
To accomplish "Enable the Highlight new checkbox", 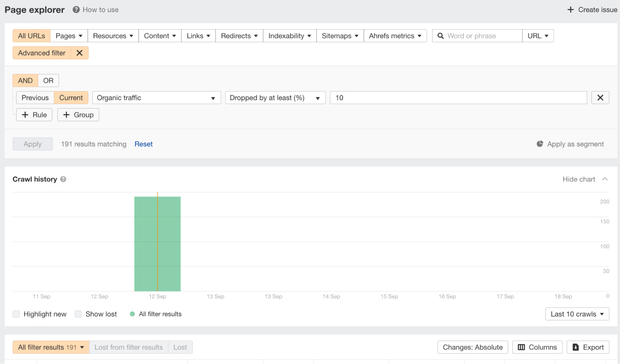I will pos(16,314).
